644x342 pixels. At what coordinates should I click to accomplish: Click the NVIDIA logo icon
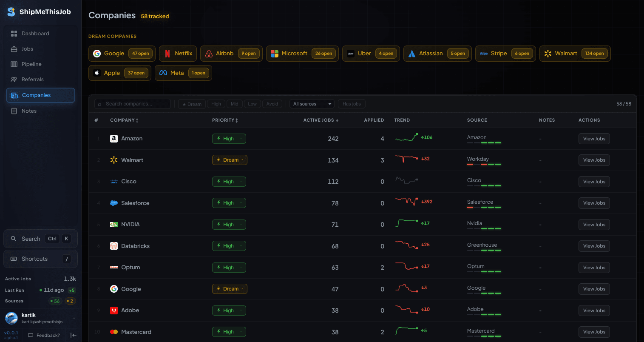pyautogui.click(x=114, y=225)
